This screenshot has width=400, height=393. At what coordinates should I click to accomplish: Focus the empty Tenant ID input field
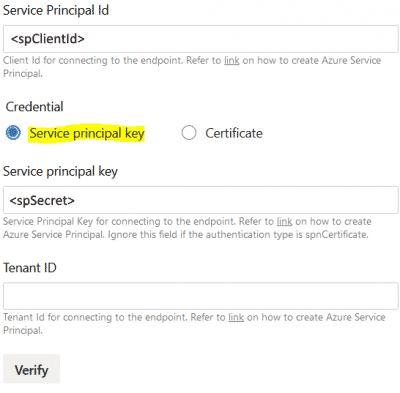point(201,296)
